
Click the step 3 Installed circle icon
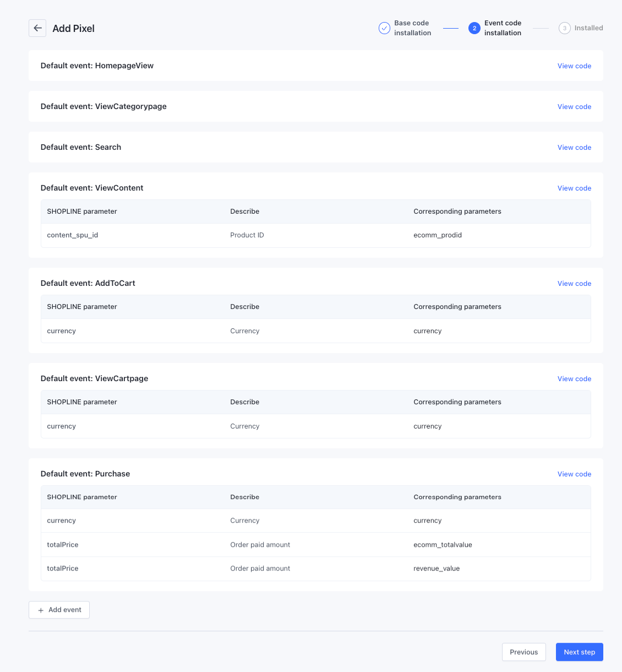click(564, 28)
